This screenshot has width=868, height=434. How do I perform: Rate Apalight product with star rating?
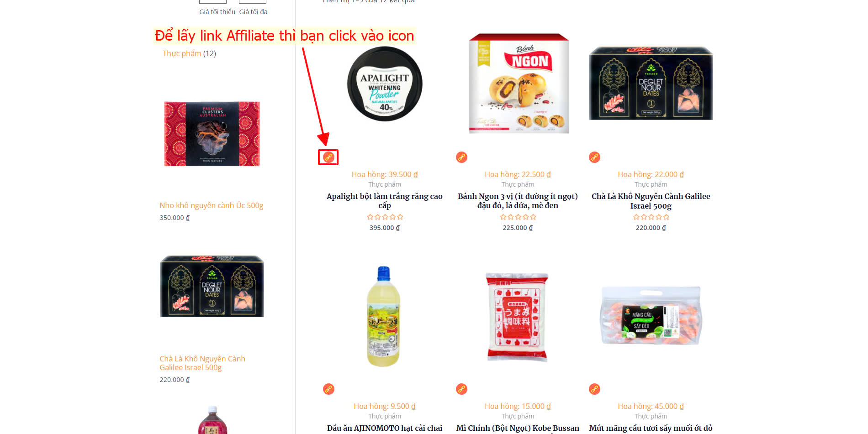pos(385,217)
